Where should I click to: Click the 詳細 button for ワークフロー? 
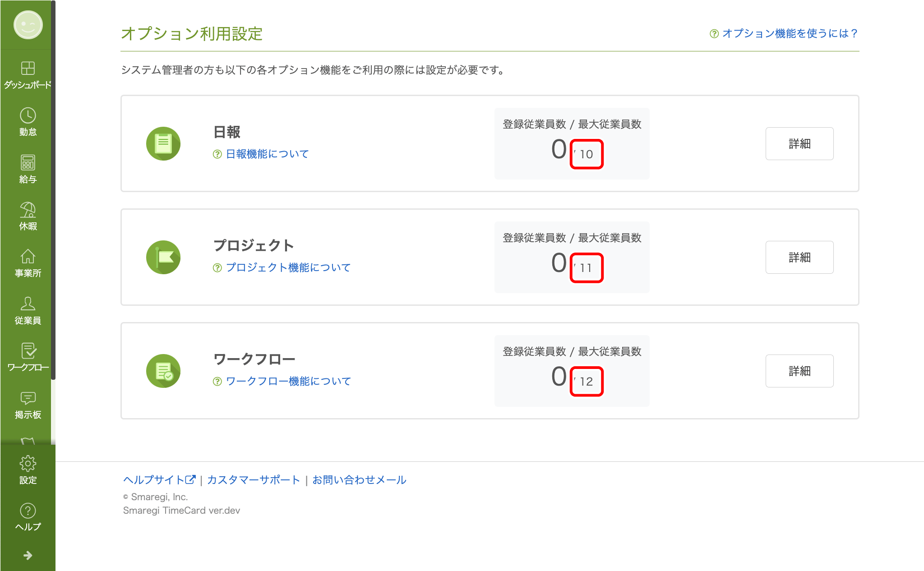tap(799, 371)
